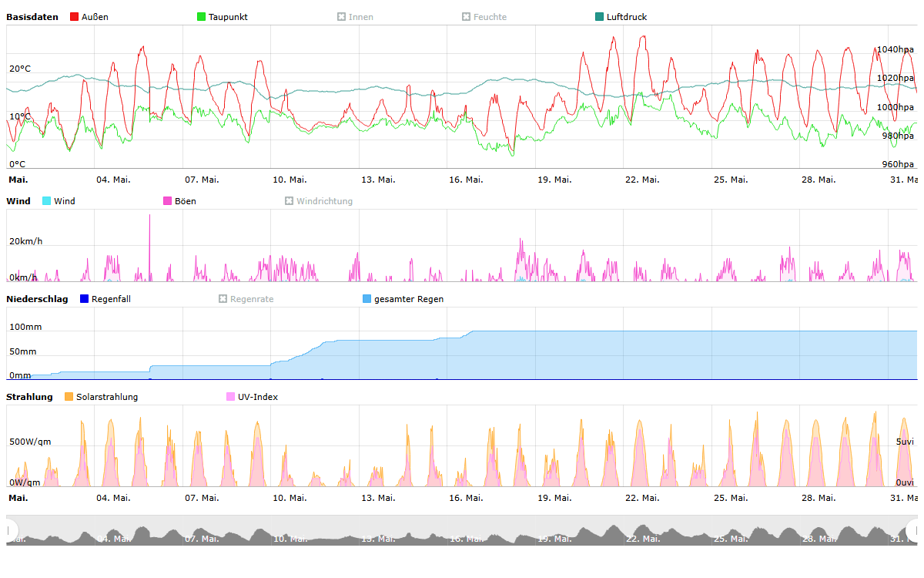Click the Strahlung section heading
Viewport: 924px width, 578px height.
(x=29, y=397)
